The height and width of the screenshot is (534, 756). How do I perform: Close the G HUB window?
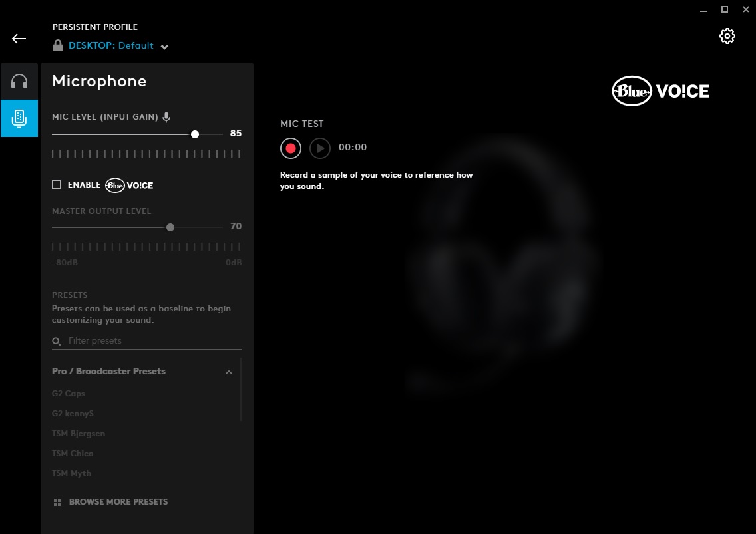click(x=746, y=9)
